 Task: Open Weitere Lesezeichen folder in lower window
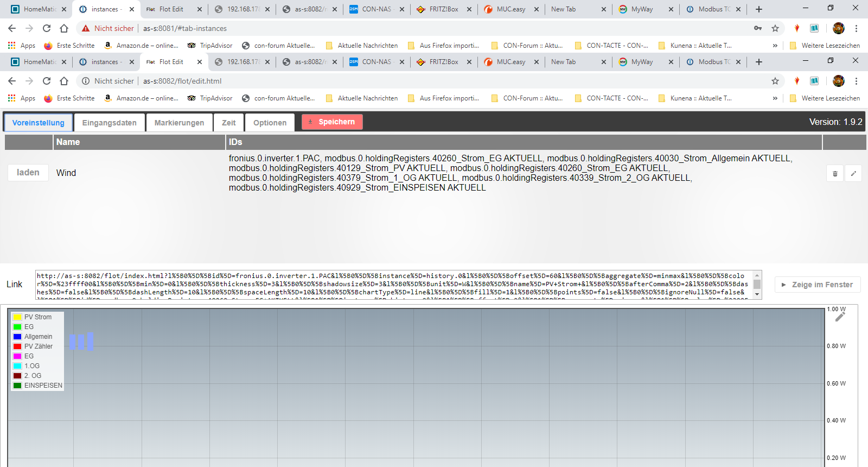pyautogui.click(x=825, y=98)
